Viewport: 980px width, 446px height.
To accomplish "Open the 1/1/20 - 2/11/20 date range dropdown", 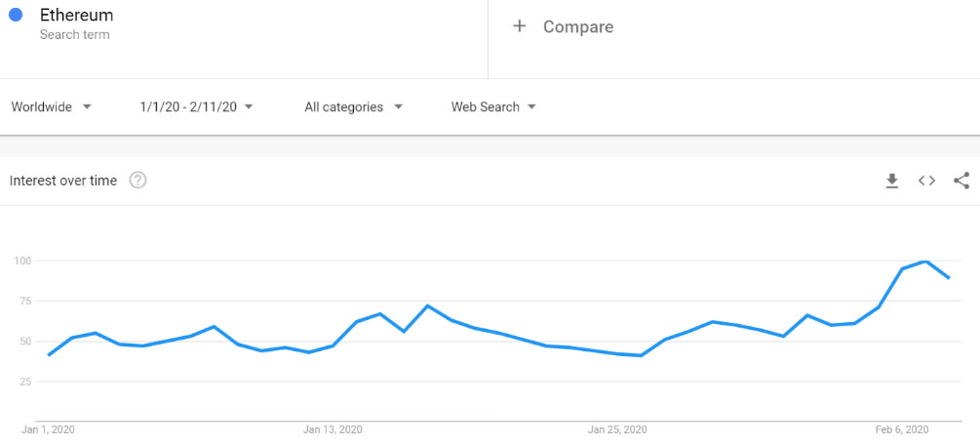I will coord(196,107).
